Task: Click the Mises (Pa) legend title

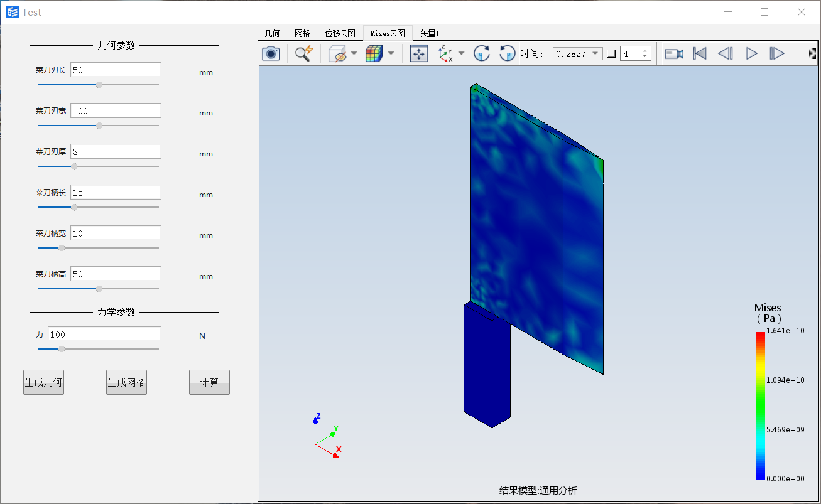Action: coord(768,313)
